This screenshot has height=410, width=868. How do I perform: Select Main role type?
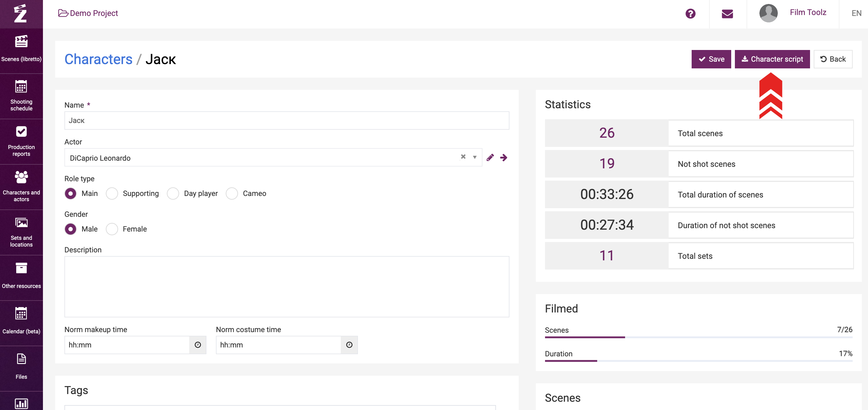coord(71,194)
